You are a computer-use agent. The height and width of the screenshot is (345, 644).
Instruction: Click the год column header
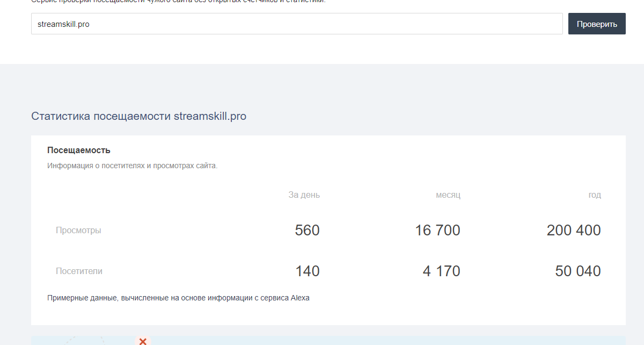595,195
